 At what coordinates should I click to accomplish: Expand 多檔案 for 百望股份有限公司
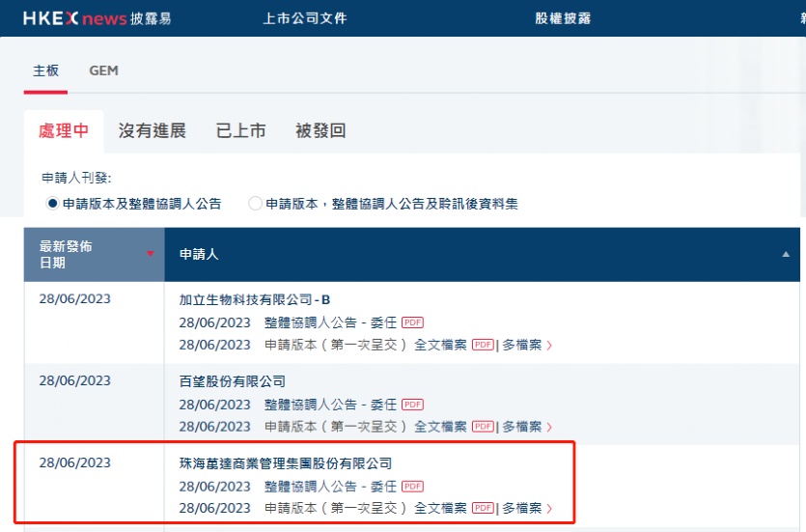(527, 427)
